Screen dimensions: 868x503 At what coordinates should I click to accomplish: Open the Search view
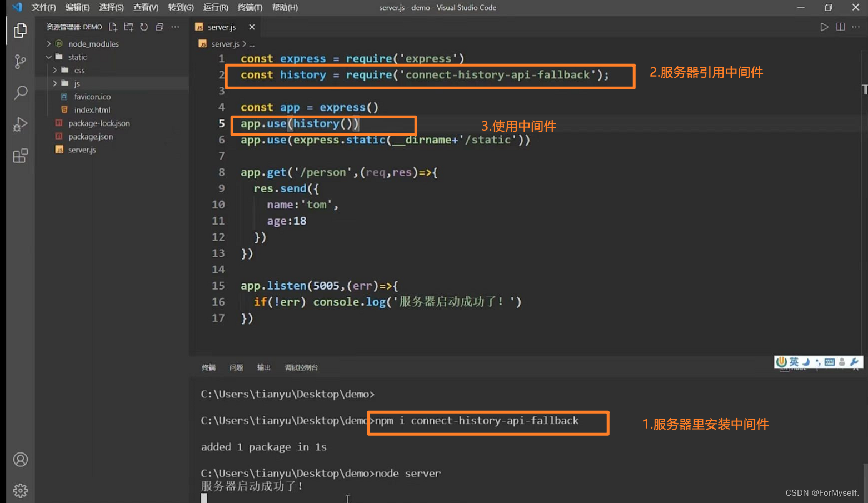20,92
